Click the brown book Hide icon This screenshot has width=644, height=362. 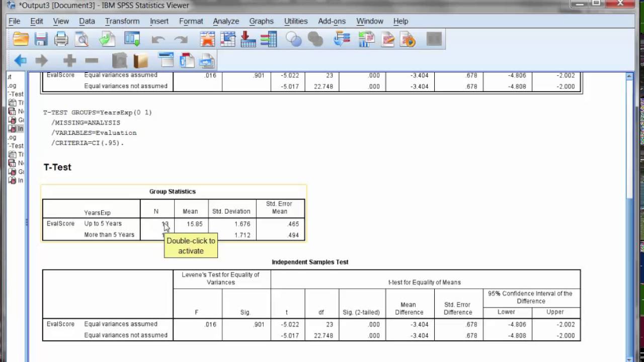coord(140,61)
